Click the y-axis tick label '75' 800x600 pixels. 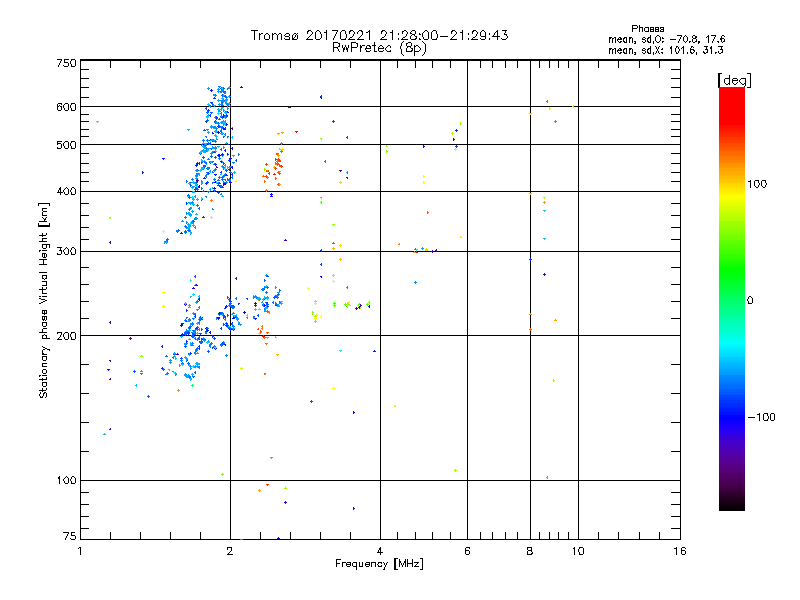pyautogui.click(x=70, y=536)
